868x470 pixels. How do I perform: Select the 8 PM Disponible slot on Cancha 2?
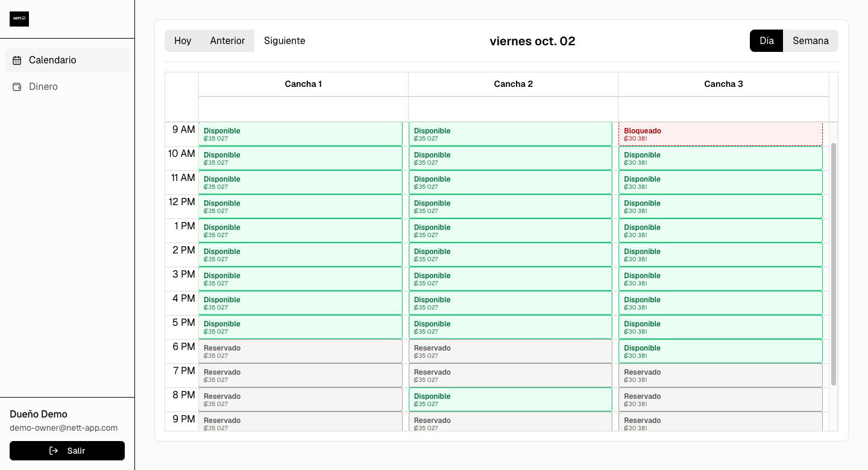(511, 399)
